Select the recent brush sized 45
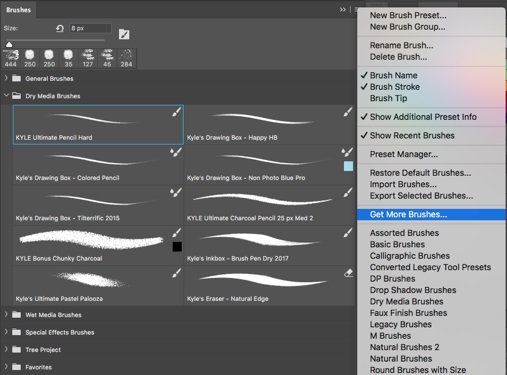 107,58
